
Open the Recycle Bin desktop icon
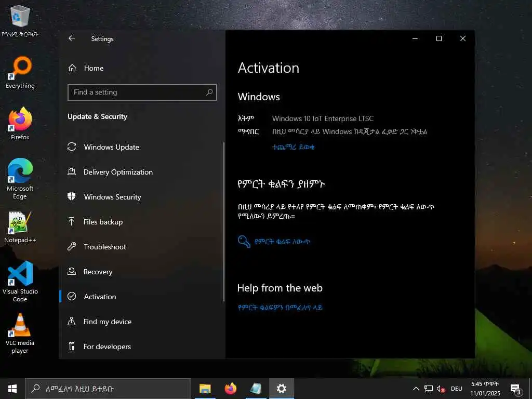tap(20, 21)
